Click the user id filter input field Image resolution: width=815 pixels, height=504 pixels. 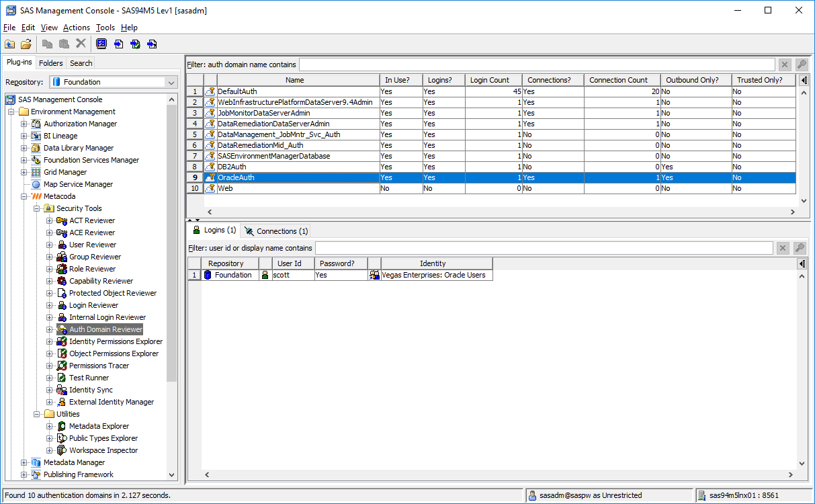click(544, 249)
